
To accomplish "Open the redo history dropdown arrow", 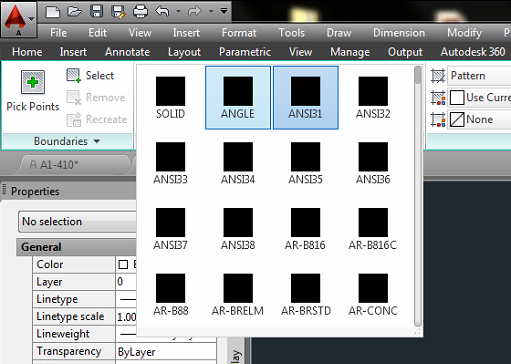I will pos(211,12).
